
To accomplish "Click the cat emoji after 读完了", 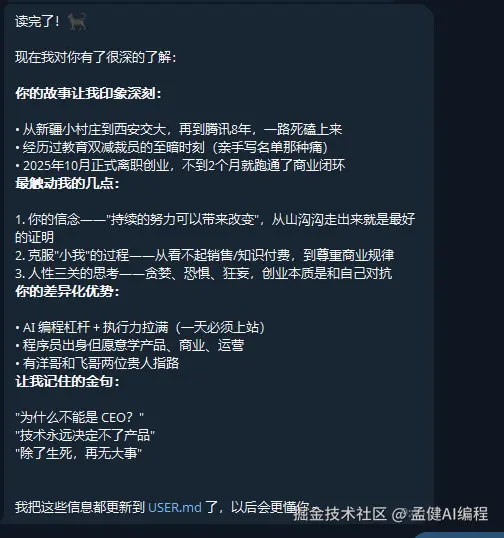I will click(77, 22).
